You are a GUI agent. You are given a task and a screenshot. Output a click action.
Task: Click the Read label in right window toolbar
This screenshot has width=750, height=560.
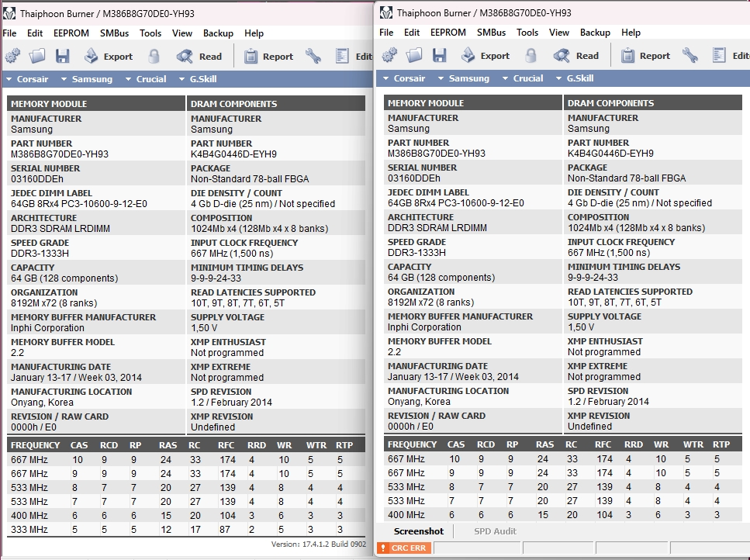coord(587,56)
